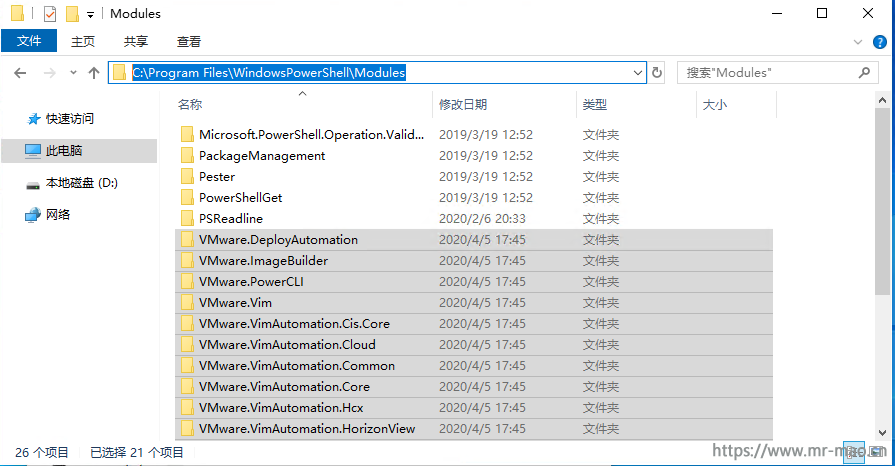The height and width of the screenshot is (466, 895).
Task: Select VMware.VimAutomation.Cloud folder
Action: pyautogui.click(x=474, y=345)
